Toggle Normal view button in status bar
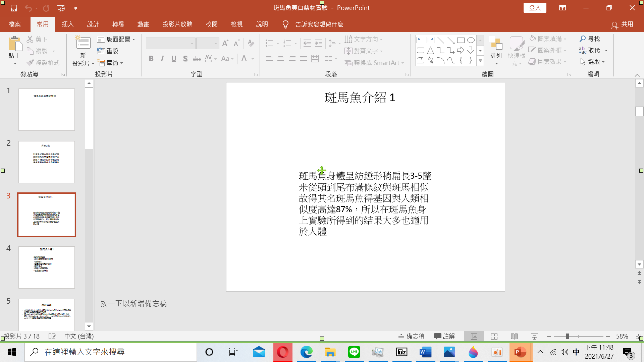The width and height of the screenshot is (644, 362). [474, 336]
